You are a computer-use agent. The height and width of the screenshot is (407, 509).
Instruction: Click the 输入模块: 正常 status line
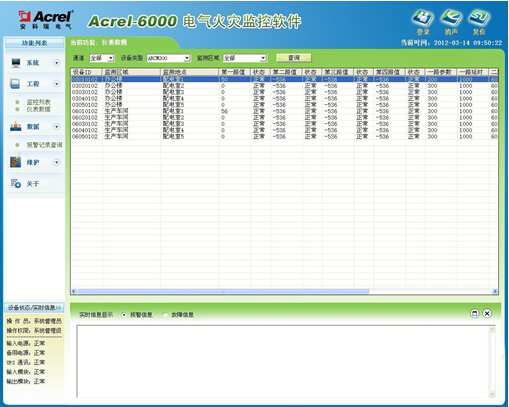pos(26,372)
